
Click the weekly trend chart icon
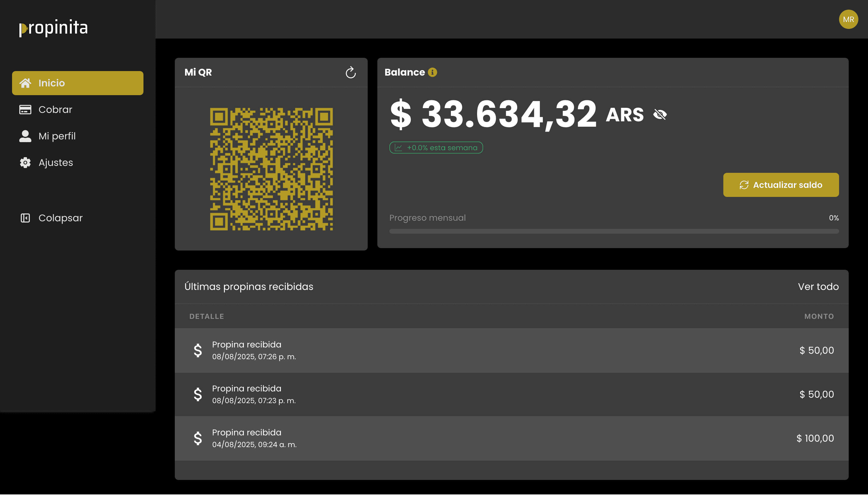(x=398, y=148)
